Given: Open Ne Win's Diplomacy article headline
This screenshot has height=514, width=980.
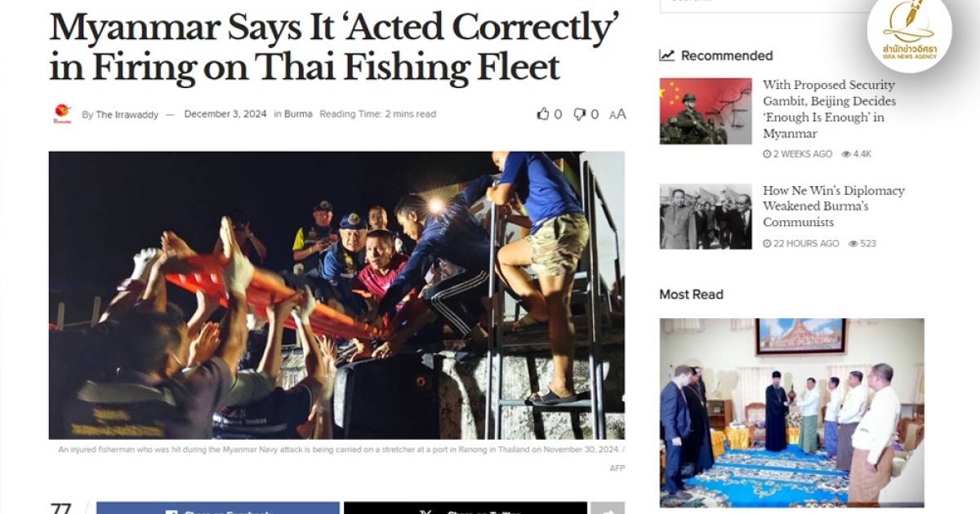Looking at the screenshot, I should (x=834, y=206).
